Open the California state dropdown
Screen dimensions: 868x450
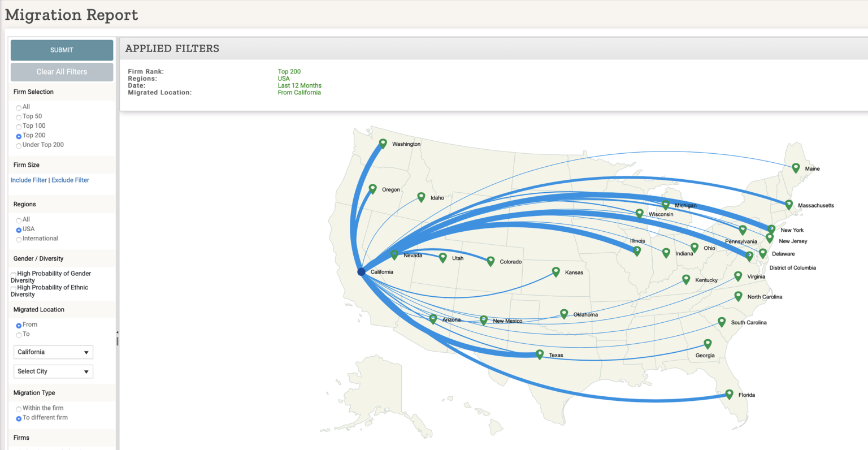(x=53, y=352)
